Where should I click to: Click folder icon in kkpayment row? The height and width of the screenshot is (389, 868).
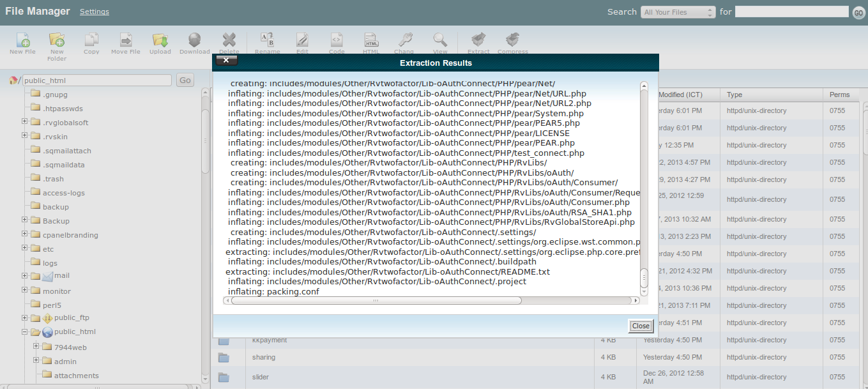point(224,340)
